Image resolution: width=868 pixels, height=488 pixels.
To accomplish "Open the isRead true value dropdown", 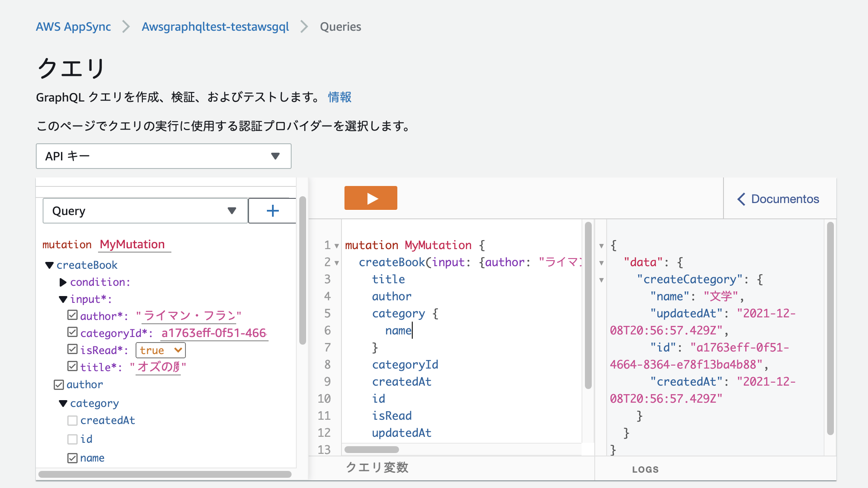I will pos(161,350).
